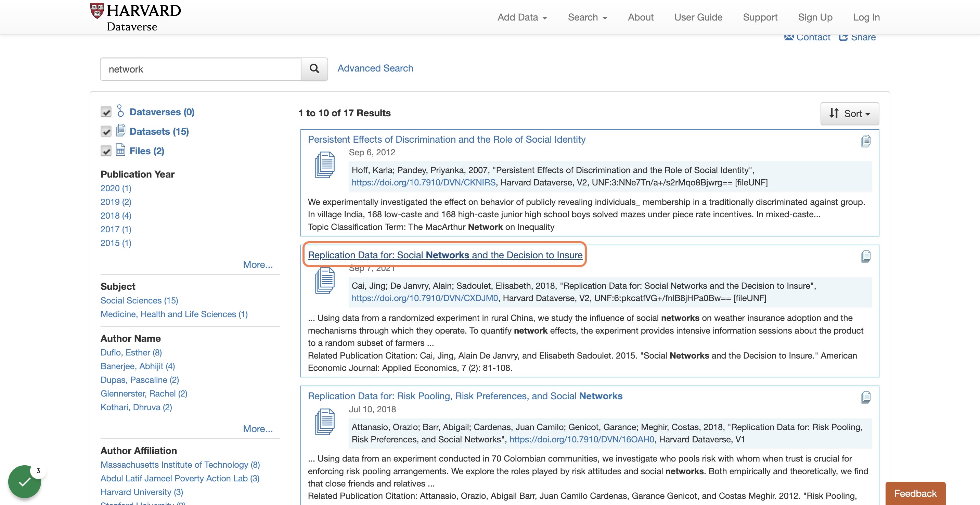The width and height of the screenshot is (980, 505).
Task: Click dataset icon beside Social Networks Insure result
Action: (325, 281)
